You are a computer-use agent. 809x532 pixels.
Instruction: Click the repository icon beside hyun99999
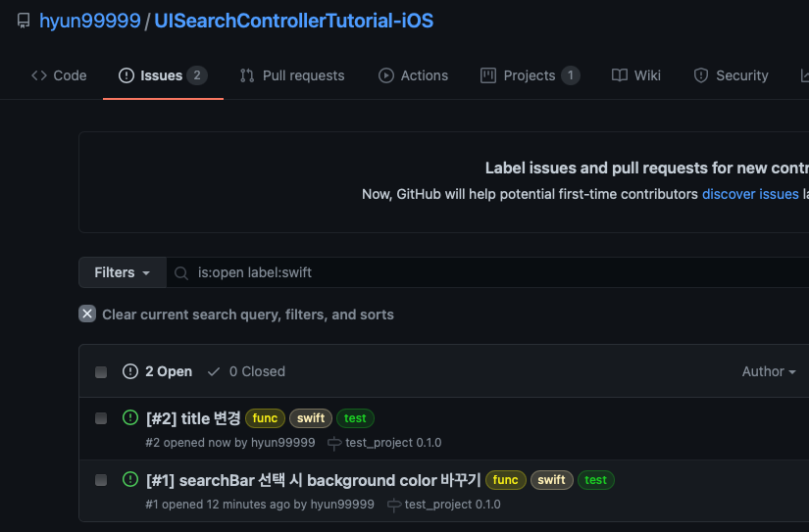(x=24, y=21)
